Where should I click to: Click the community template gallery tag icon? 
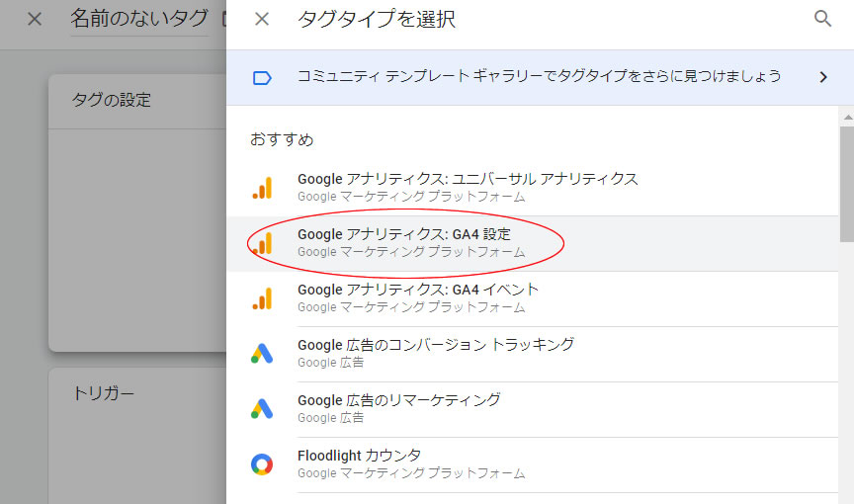pos(262,78)
